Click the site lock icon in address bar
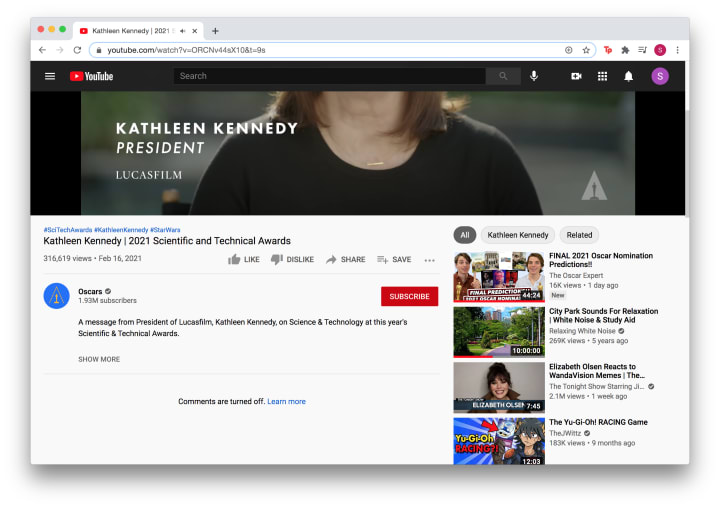720x508 pixels. pos(99,50)
